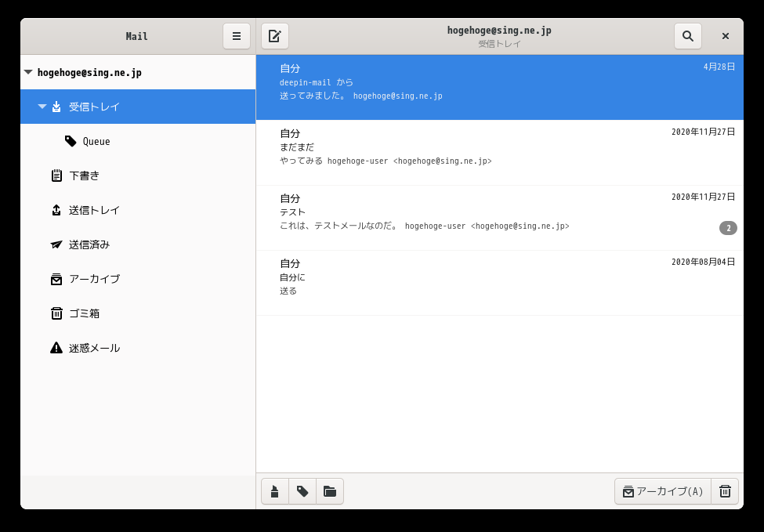Select the hogehoge@sing.ne.jp account name in sidebar
This screenshot has width=764, height=532.
(89, 73)
